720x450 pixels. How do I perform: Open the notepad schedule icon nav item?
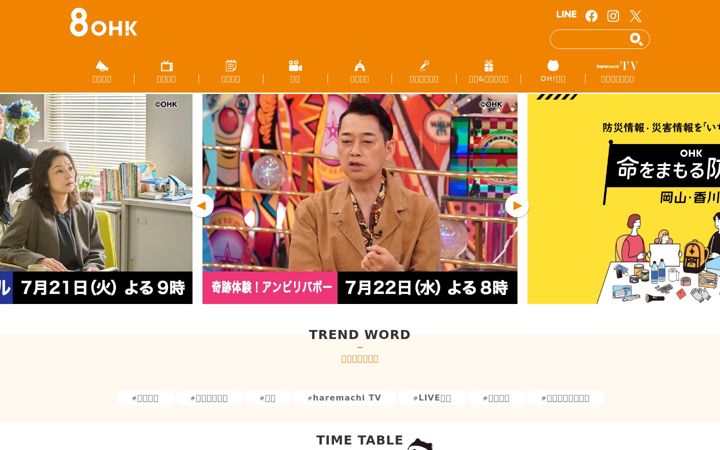click(231, 72)
